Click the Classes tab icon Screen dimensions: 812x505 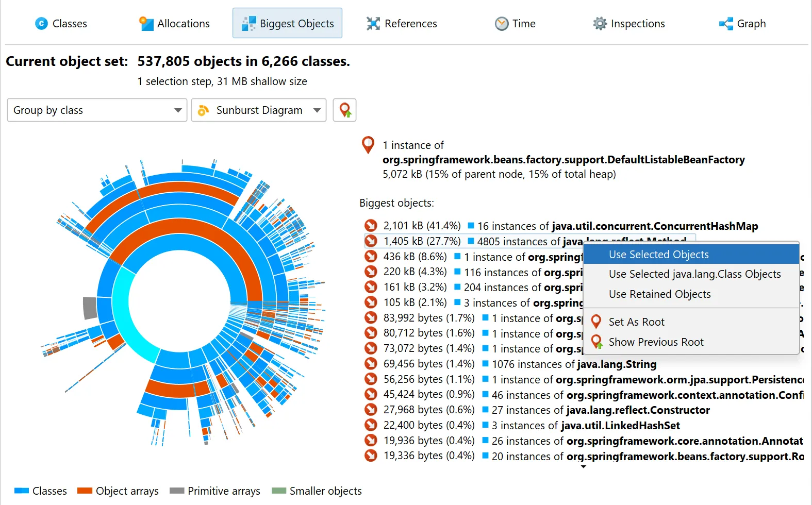click(x=41, y=24)
